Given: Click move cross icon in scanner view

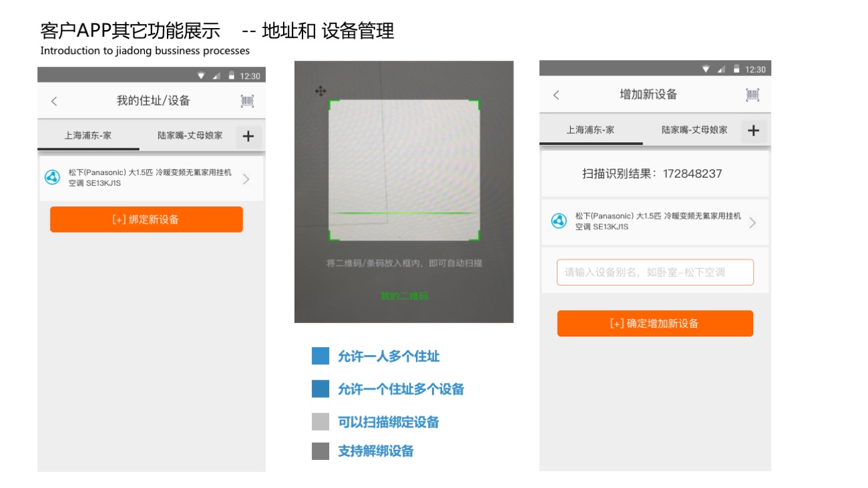Looking at the screenshot, I should 320,91.
